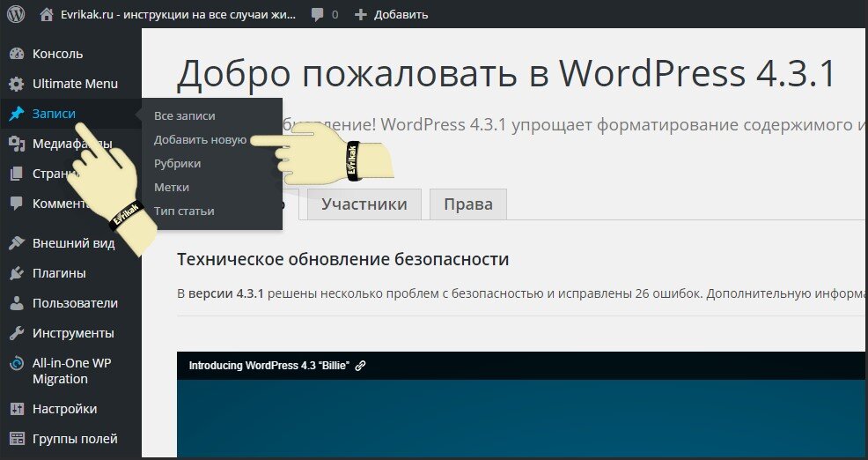Click the Консоль dashboard gauge icon

point(17,54)
